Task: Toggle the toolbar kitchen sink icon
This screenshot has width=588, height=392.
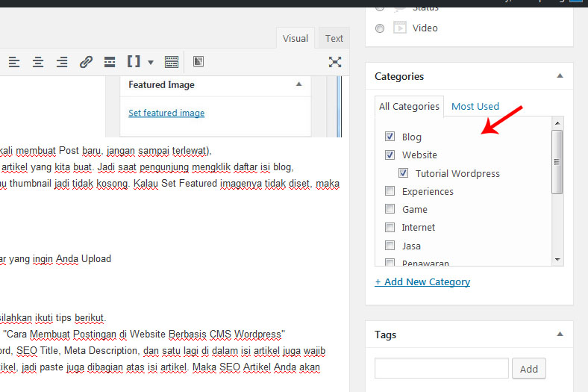Action: [172, 62]
